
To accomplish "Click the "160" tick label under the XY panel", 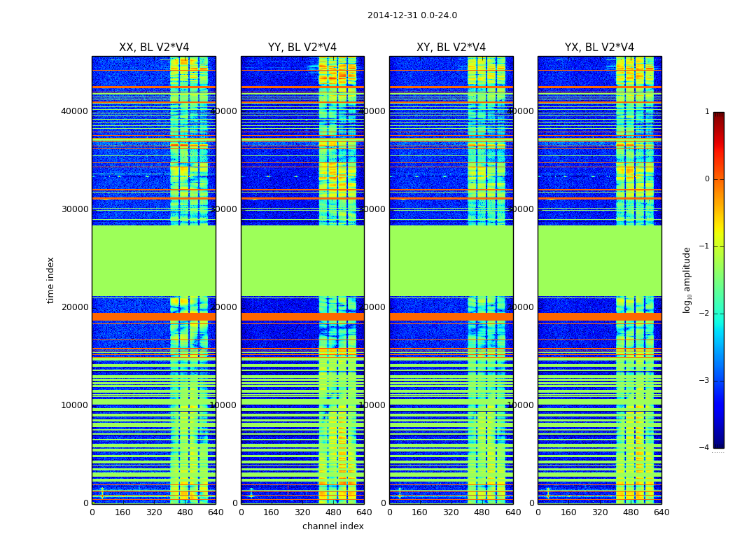I will [420, 512].
